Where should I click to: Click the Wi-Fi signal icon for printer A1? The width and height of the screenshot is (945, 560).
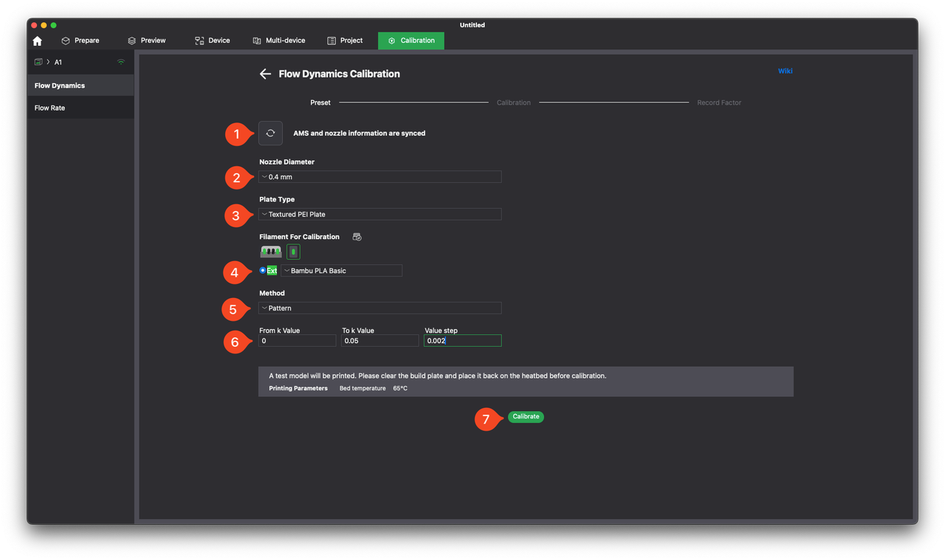point(121,62)
